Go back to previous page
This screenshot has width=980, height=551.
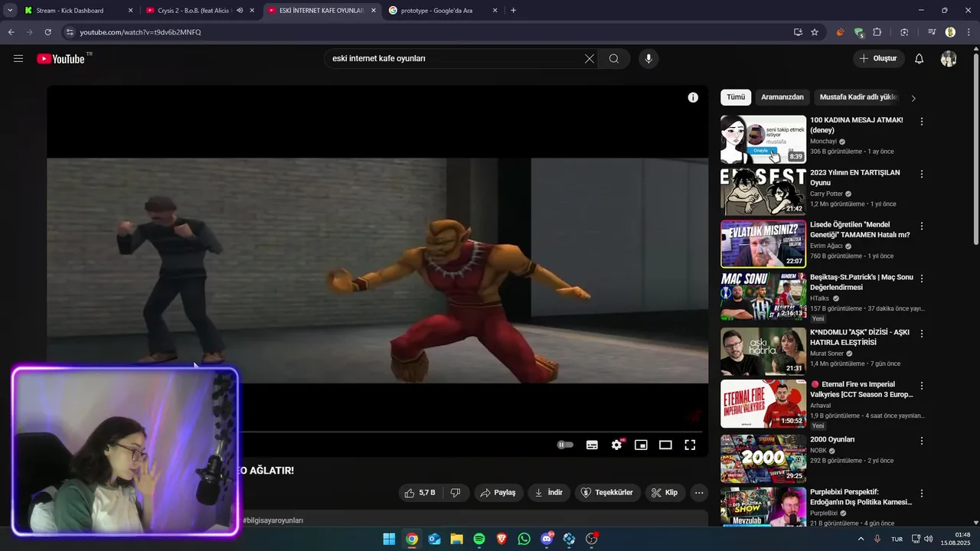click(11, 32)
